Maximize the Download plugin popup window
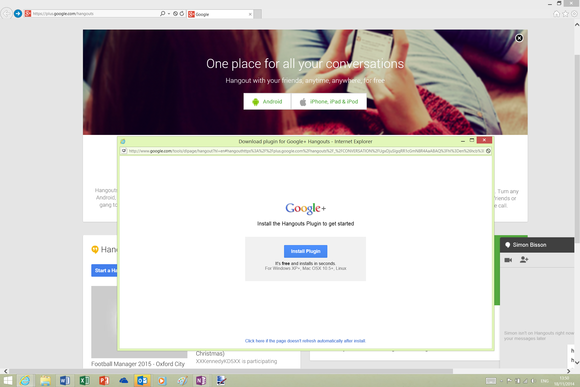 coord(472,141)
